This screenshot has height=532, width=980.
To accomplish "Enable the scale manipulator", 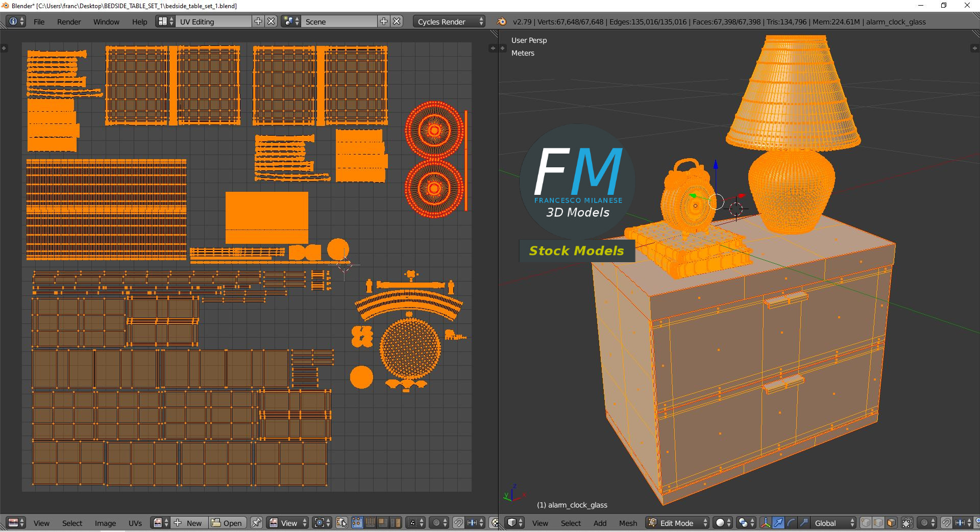I will click(804, 523).
